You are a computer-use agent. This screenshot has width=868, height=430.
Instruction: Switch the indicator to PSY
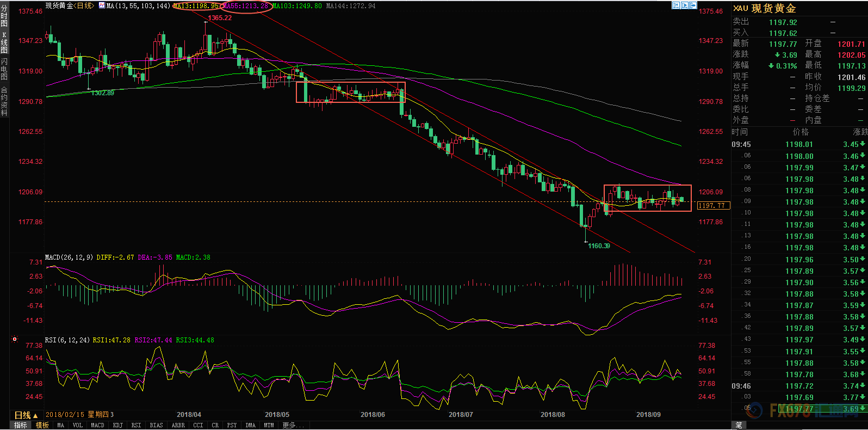(x=232, y=425)
